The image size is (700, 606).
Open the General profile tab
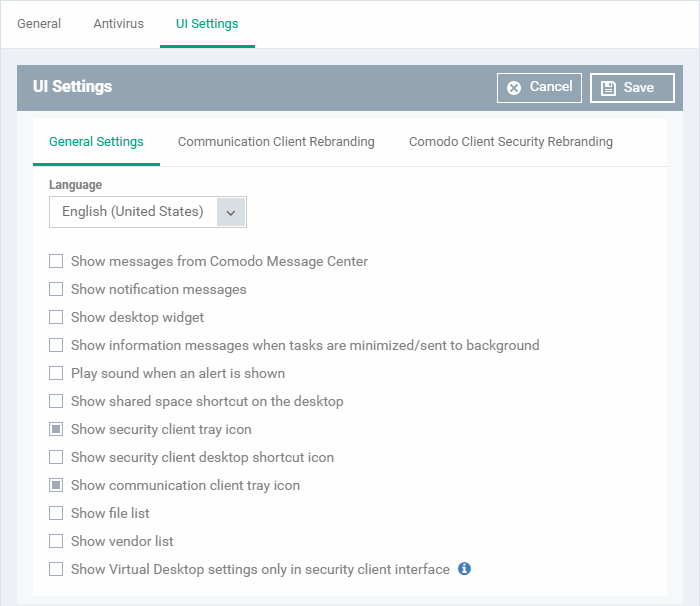click(x=39, y=24)
